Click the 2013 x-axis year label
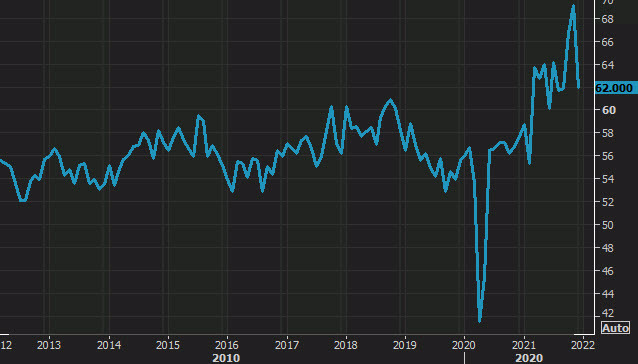The image size is (638, 364). pos(49,345)
